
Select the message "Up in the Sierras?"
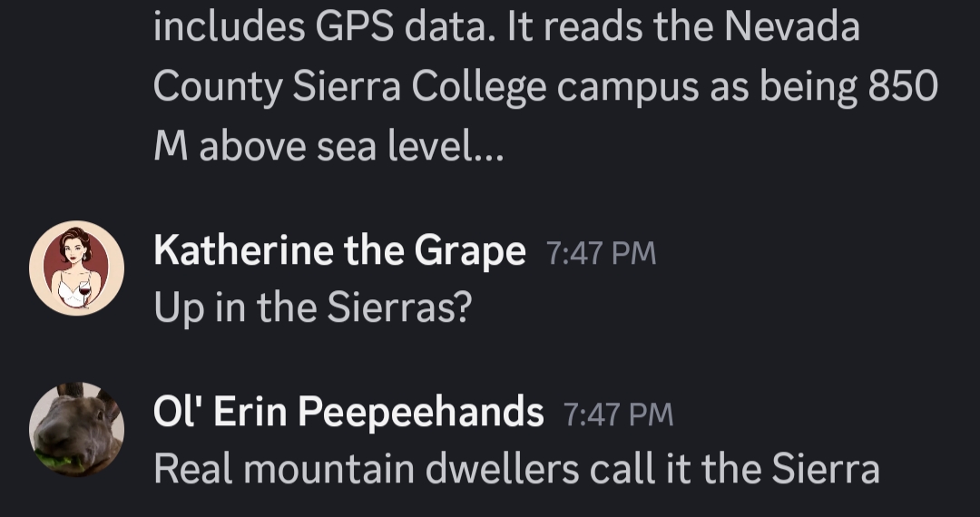pos(313,307)
